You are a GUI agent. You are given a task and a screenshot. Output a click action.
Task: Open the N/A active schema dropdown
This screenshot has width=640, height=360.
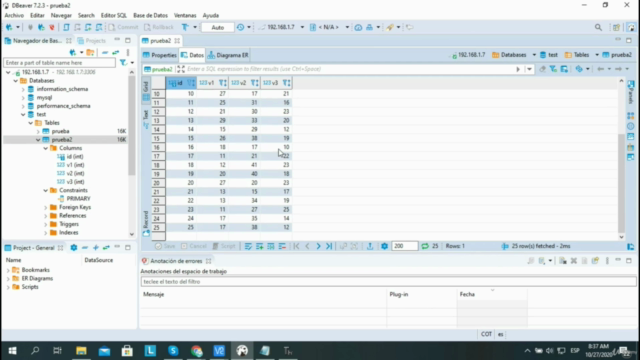(347, 27)
